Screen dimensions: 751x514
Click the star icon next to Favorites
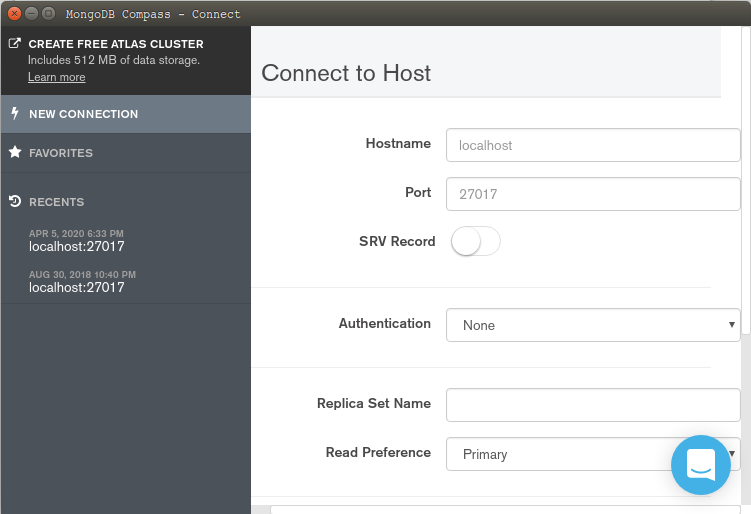[15, 152]
